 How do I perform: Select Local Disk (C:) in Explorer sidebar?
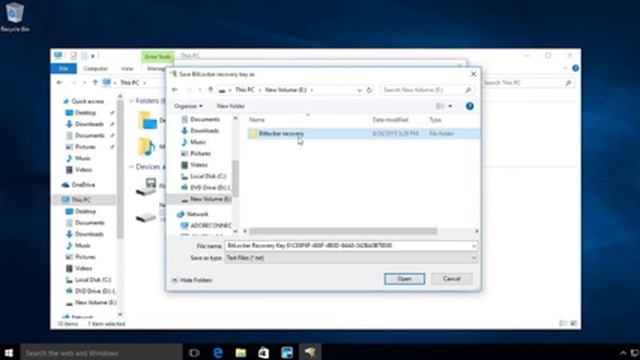point(93,280)
